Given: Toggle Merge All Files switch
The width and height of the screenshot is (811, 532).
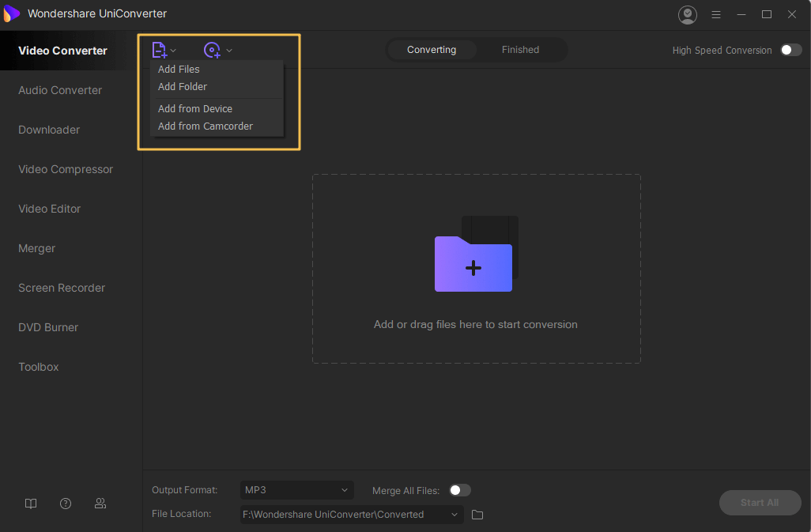Looking at the screenshot, I should 460,490.
